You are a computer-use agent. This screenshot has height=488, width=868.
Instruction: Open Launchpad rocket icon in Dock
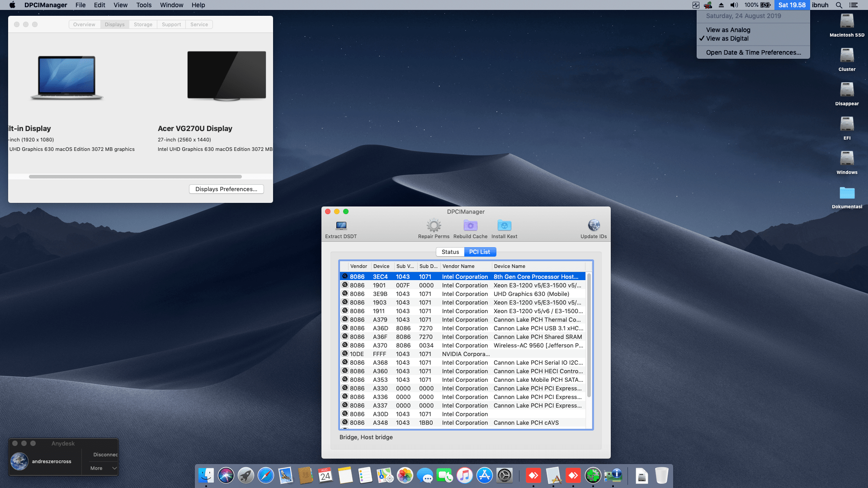(246, 475)
